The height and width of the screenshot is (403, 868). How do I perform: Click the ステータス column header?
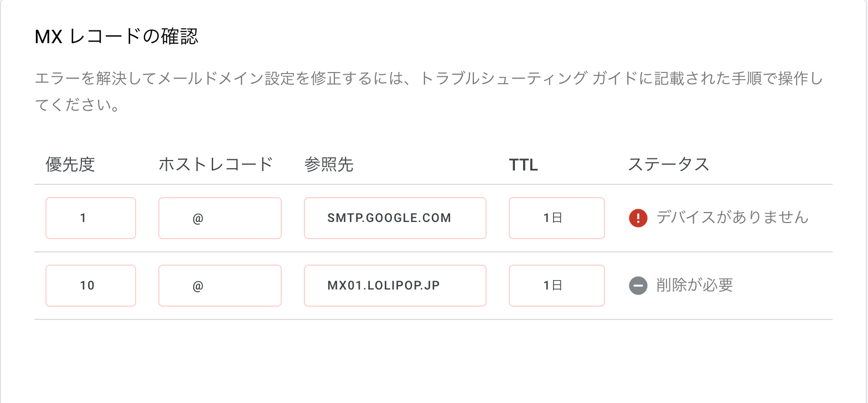click(x=669, y=164)
